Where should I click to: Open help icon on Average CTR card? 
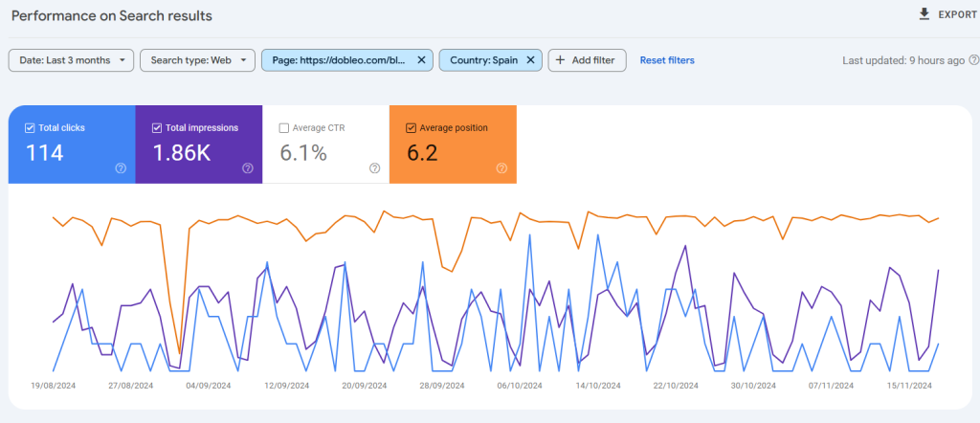pyautogui.click(x=374, y=168)
